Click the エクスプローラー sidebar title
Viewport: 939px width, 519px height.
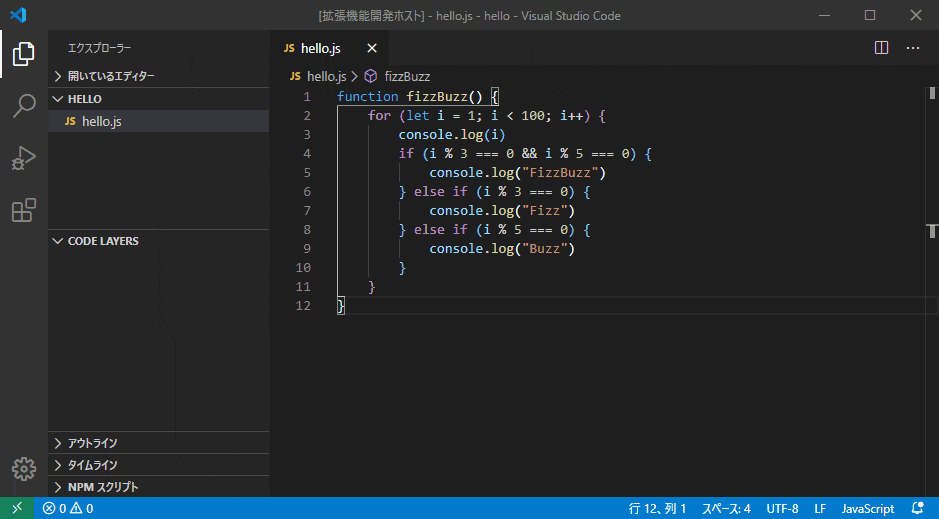[x=99, y=48]
